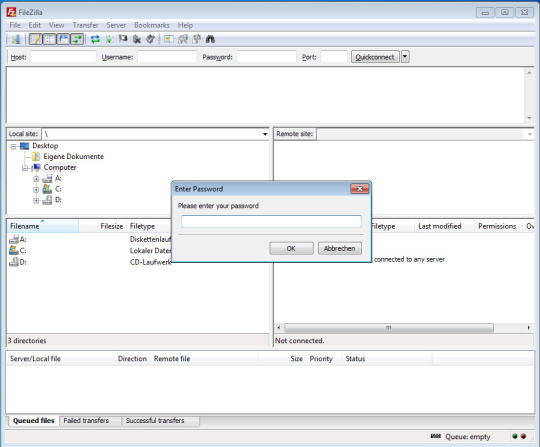
Task: Select Computer in the local tree
Action: 60,167
